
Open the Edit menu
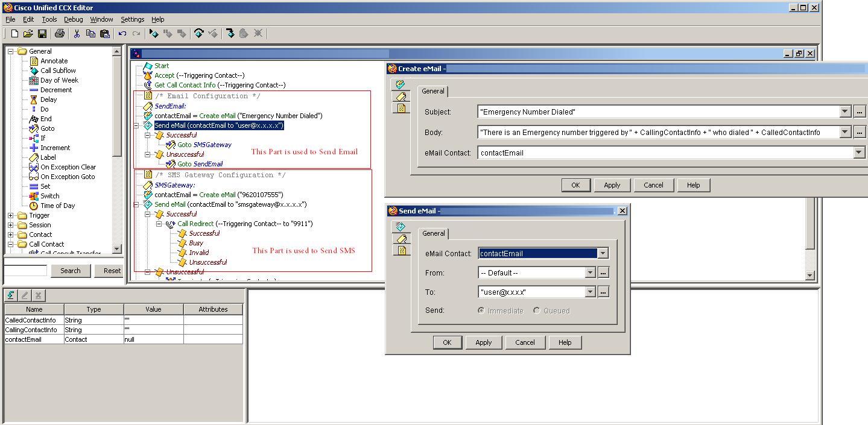pyautogui.click(x=28, y=19)
